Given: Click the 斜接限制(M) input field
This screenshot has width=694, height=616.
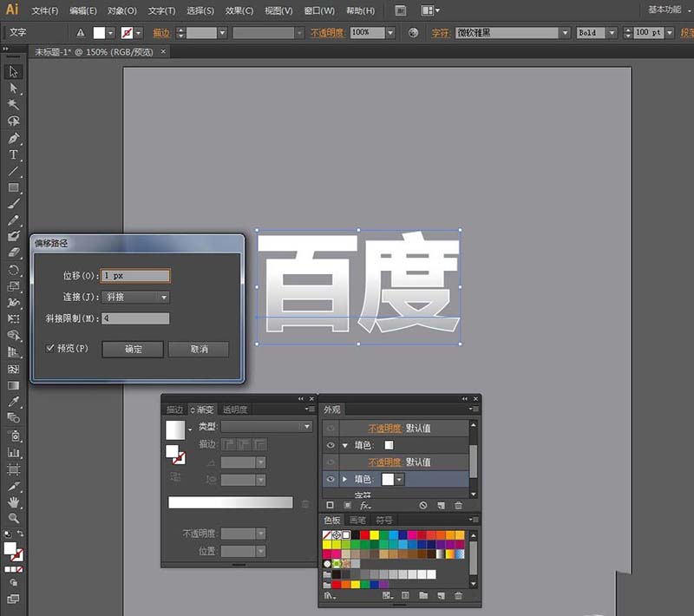Looking at the screenshot, I should (x=135, y=318).
